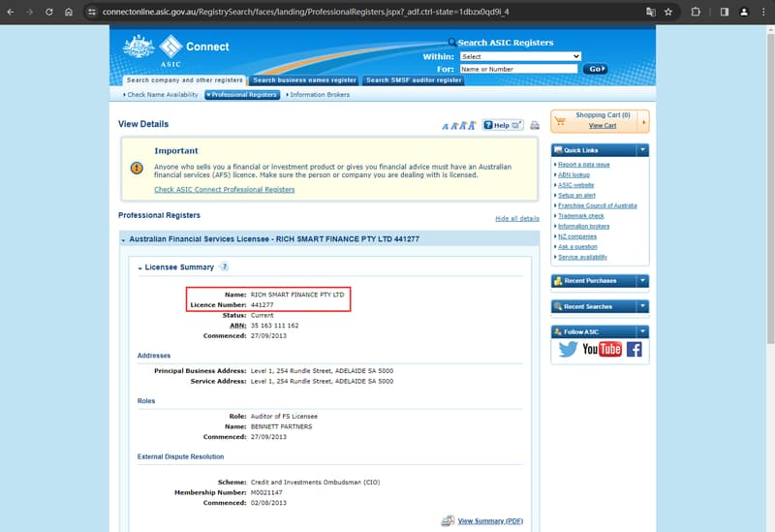Image resolution: width=775 pixels, height=532 pixels.
Task: Open the Service availability link
Action: point(583,257)
